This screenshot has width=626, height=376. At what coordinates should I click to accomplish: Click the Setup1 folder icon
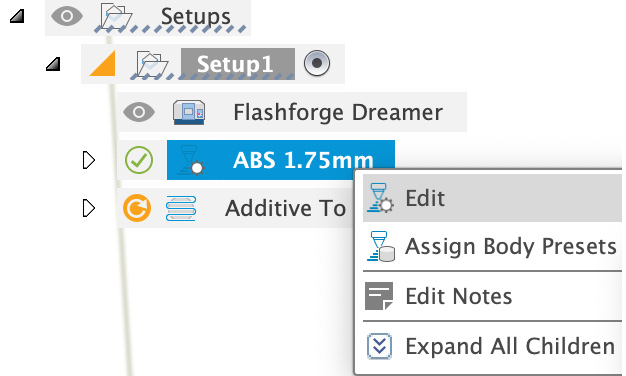pos(152,64)
